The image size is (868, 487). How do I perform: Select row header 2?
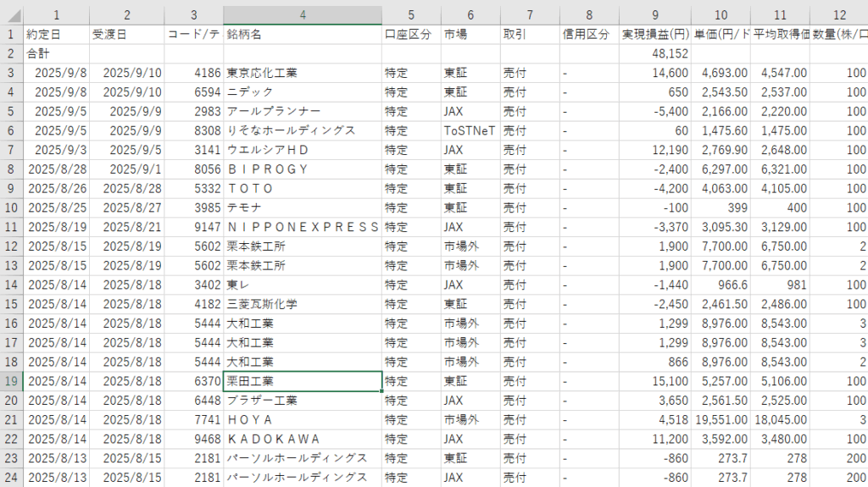(11, 53)
